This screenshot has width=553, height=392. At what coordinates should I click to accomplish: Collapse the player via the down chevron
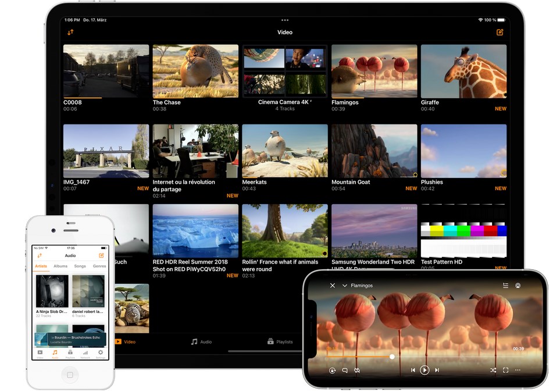click(x=344, y=286)
